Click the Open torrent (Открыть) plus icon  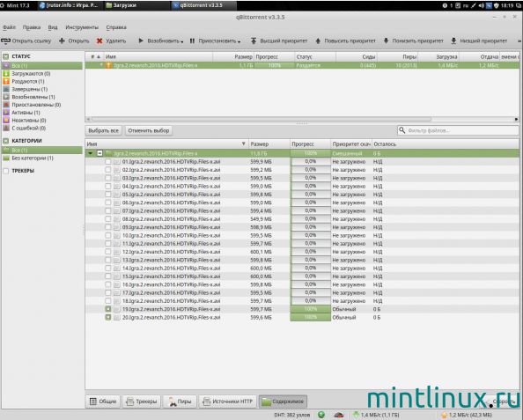pyautogui.click(x=62, y=41)
